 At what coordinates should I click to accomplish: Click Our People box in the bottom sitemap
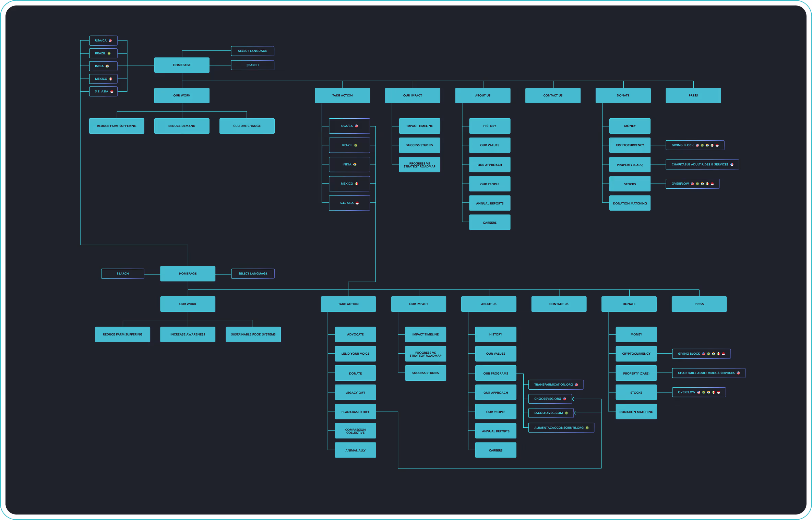pyautogui.click(x=495, y=412)
